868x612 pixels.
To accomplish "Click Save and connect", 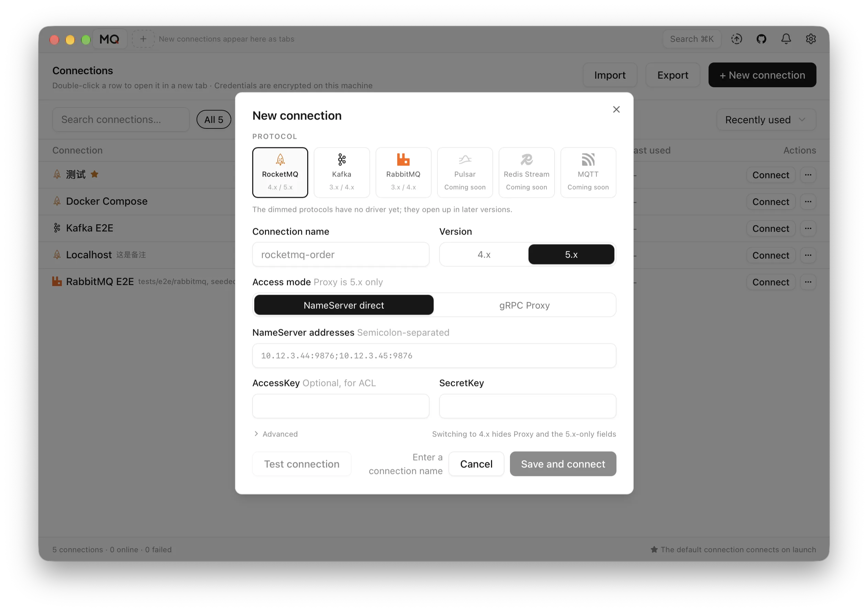I will point(563,464).
